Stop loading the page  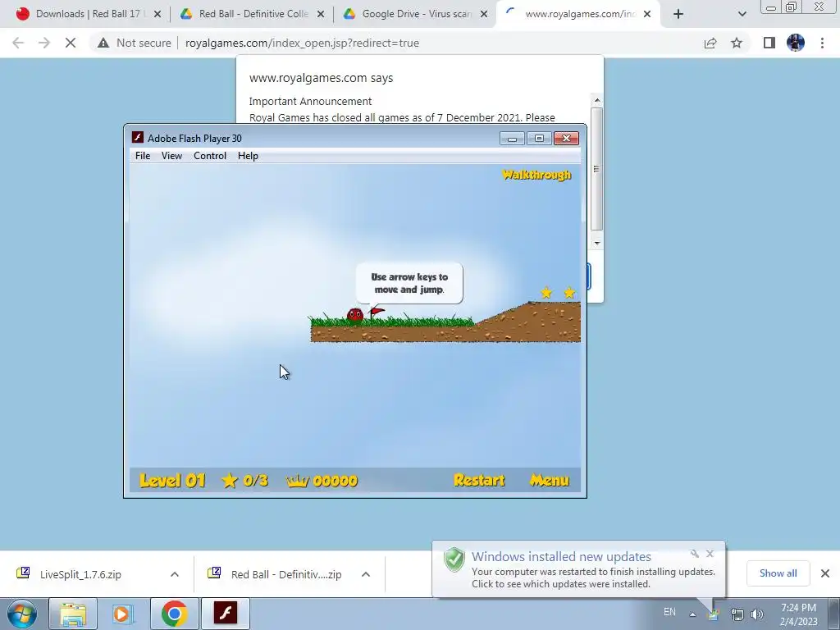pyautogui.click(x=71, y=43)
